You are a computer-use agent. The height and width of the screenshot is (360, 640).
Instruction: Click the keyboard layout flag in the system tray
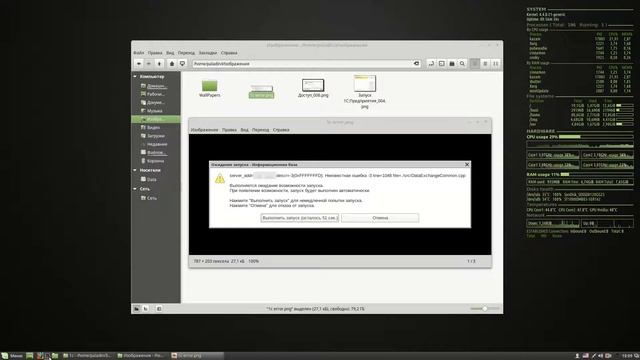coord(585,356)
